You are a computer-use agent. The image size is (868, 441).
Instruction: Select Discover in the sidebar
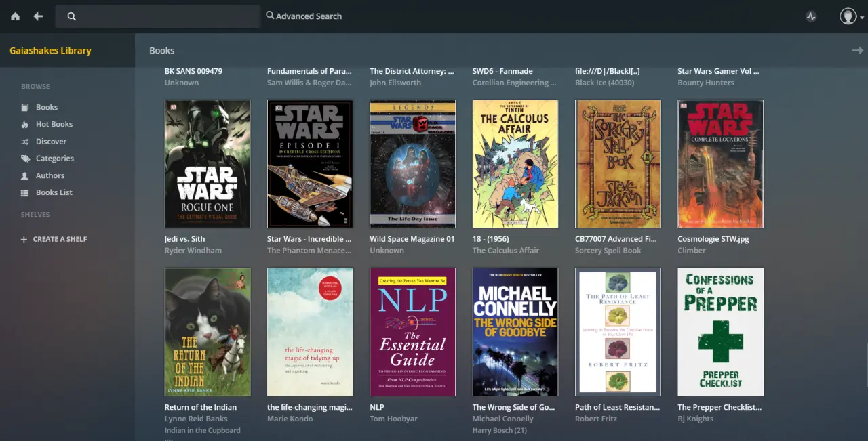(x=52, y=142)
